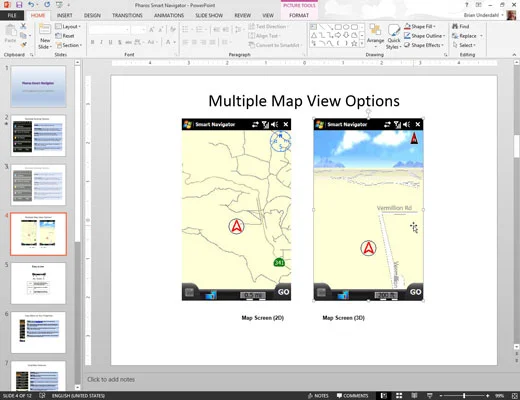Switch to the TRANSITIONS tab
The image size is (520, 400).
click(127, 15)
